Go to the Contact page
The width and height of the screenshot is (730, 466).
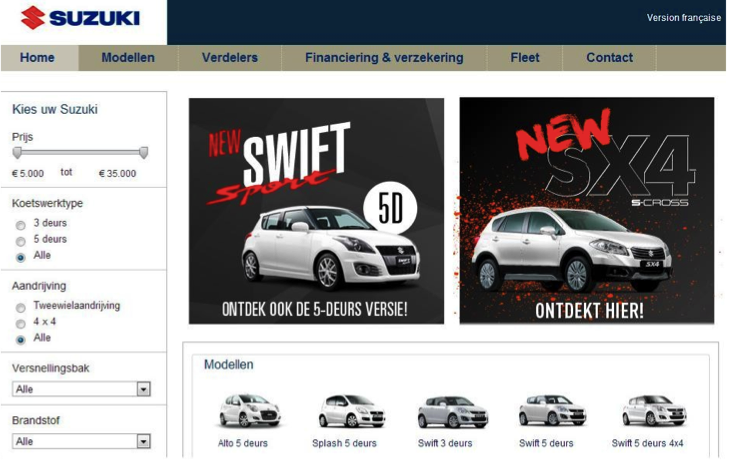pyautogui.click(x=609, y=58)
